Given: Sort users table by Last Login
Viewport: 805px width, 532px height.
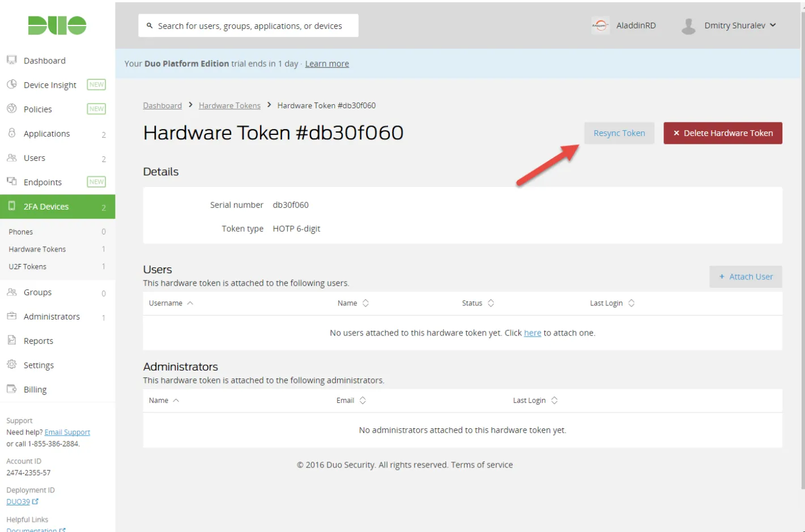Looking at the screenshot, I should tap(612, 303).
